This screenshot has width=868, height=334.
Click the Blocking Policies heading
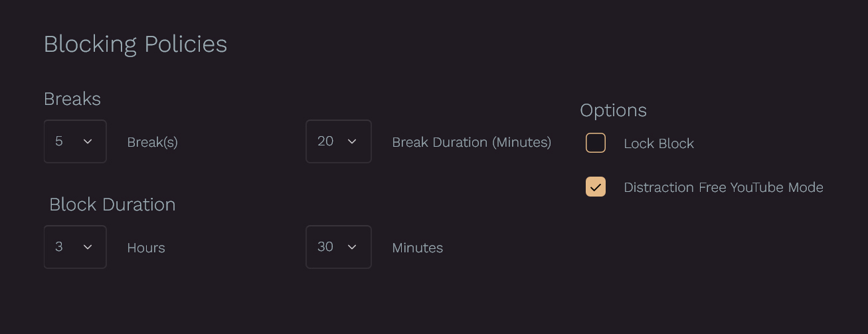pos(135,44)
